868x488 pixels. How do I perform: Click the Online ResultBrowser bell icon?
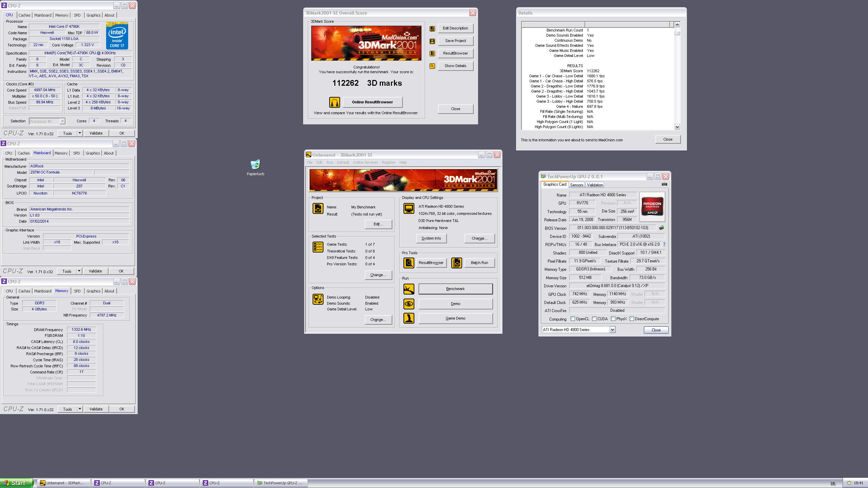point(335,102)
